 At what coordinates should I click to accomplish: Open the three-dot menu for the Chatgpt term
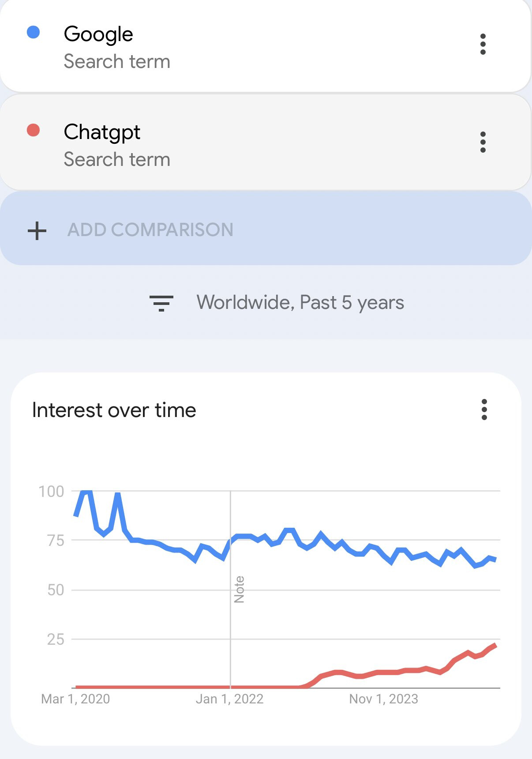483,142
